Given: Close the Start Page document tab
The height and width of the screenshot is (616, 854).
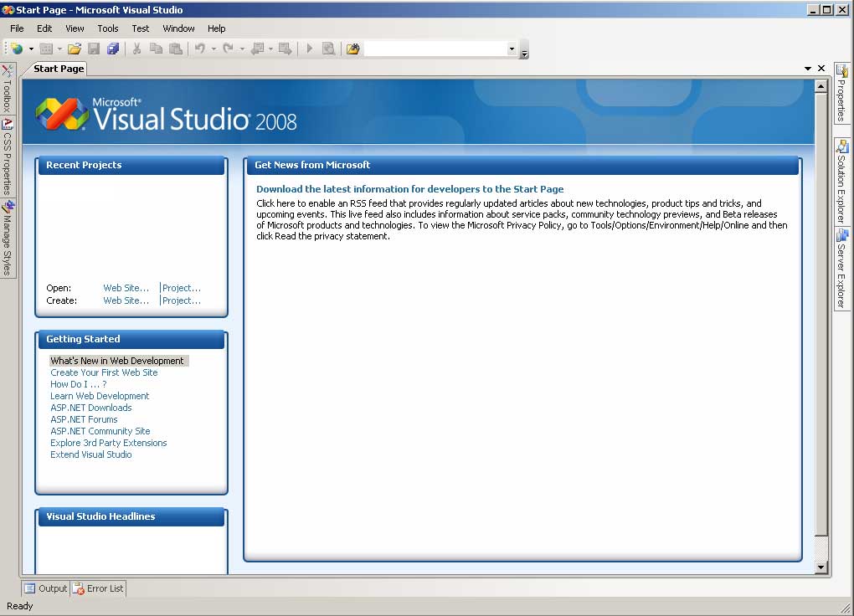Looking at the screenshot, I should pyautogui.click(x=821, y=68).
